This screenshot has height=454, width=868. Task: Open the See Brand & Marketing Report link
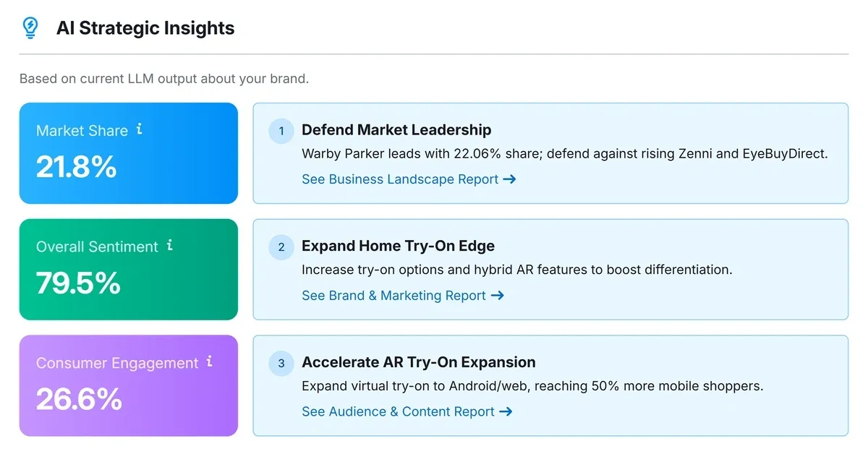393,295
